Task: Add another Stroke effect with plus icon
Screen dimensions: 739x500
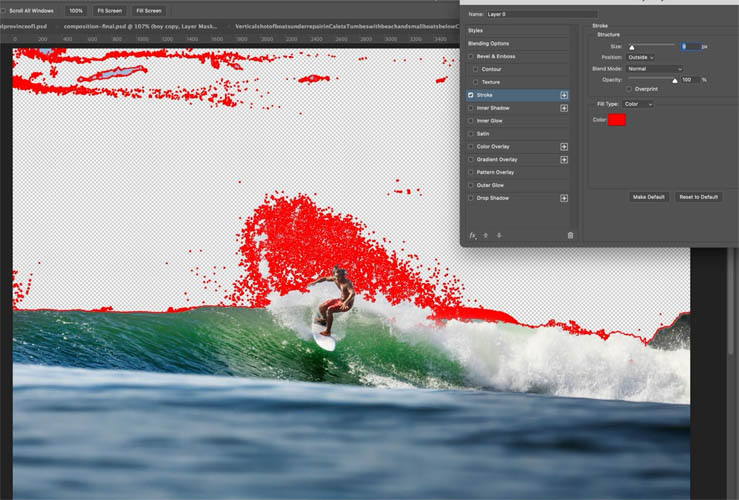Action: [x=564, y=95]
